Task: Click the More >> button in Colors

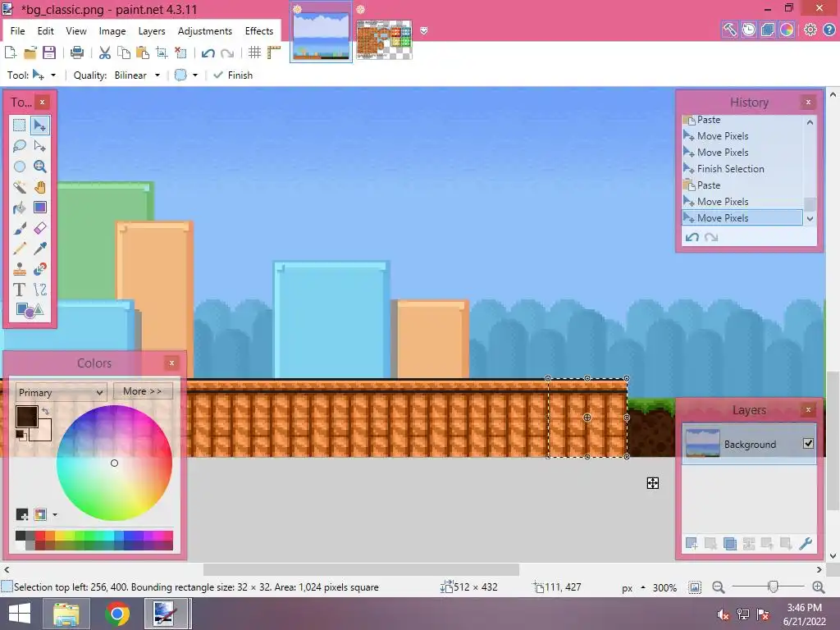Action: tap(143, 391)
